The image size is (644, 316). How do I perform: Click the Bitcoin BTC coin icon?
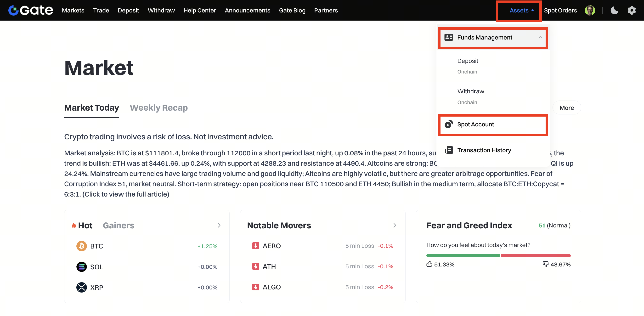(81, 246)
